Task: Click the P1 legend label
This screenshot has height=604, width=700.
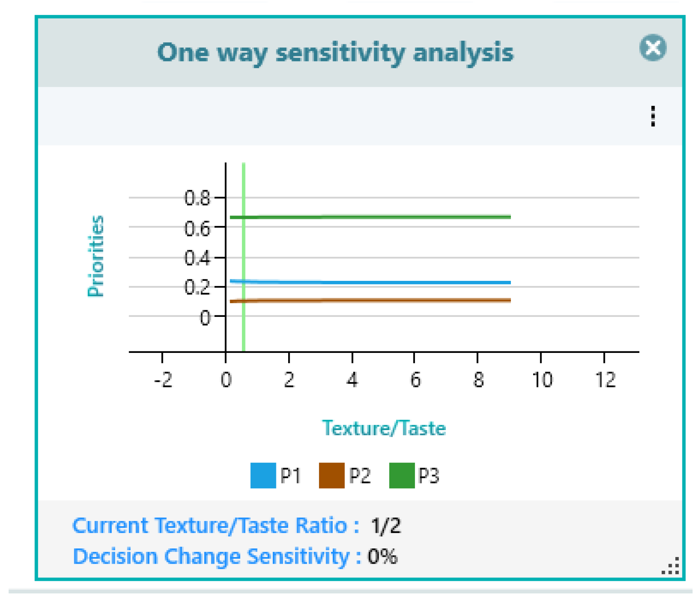Action: (x=290, y=476)
